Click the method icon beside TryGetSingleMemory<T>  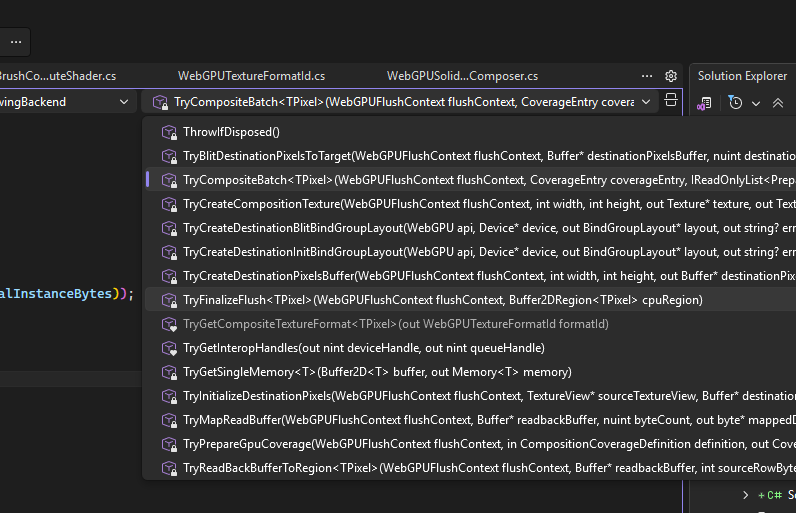coord(169,372)
